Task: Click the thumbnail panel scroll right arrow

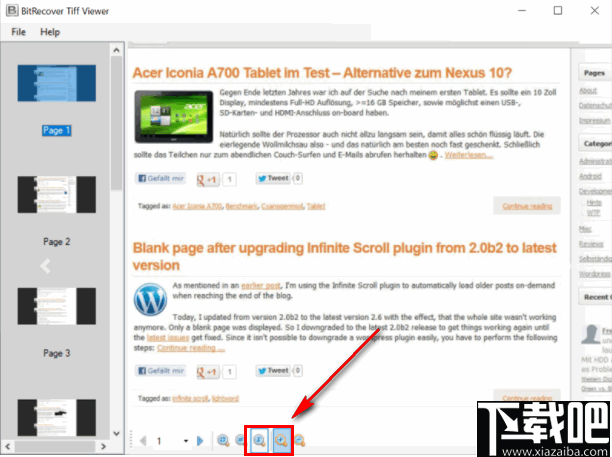Action: tap(103, 446)
